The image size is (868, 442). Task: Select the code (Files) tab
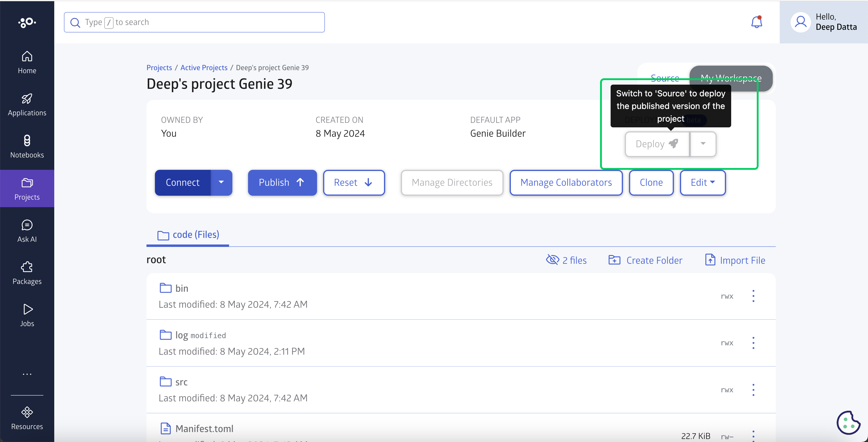[188, 235]
